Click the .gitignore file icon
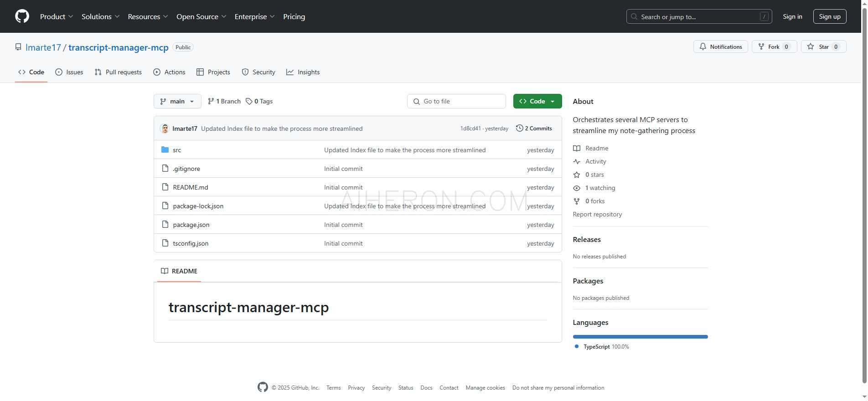The image size is (868, 401). [x=165, y=169]
